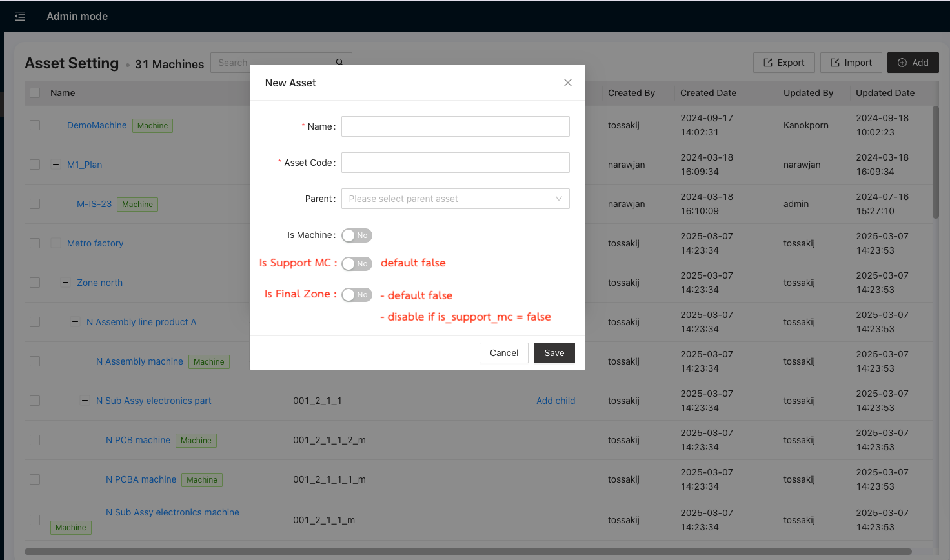Click the Import button
The height and width of the screenshot is (560, 950).
[x=851, y=63]
